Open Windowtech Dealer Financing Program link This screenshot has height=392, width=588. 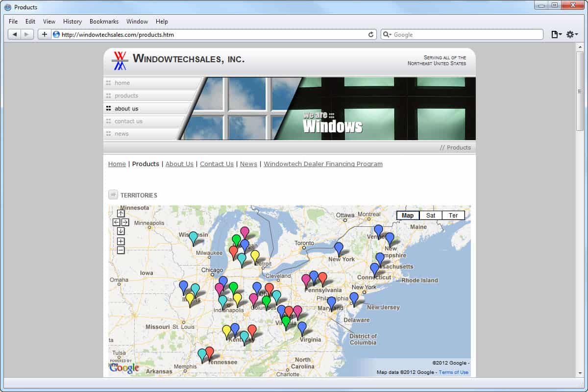[x=323, y=164]
